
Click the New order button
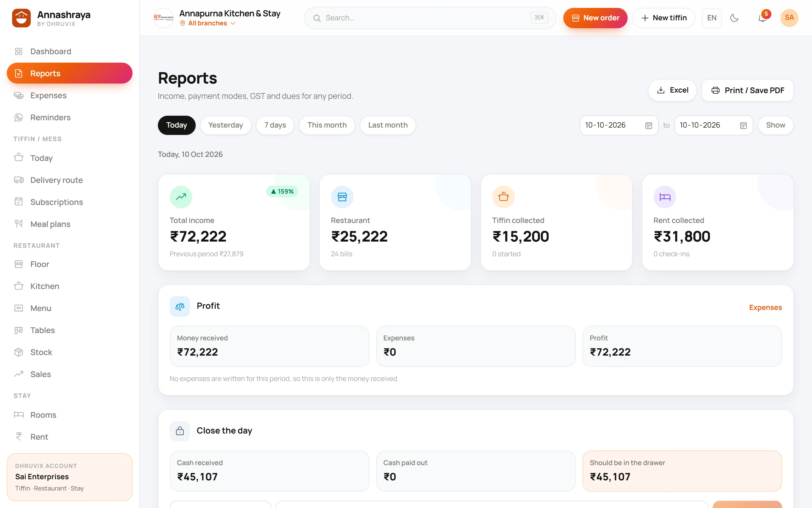coord(595,18)
